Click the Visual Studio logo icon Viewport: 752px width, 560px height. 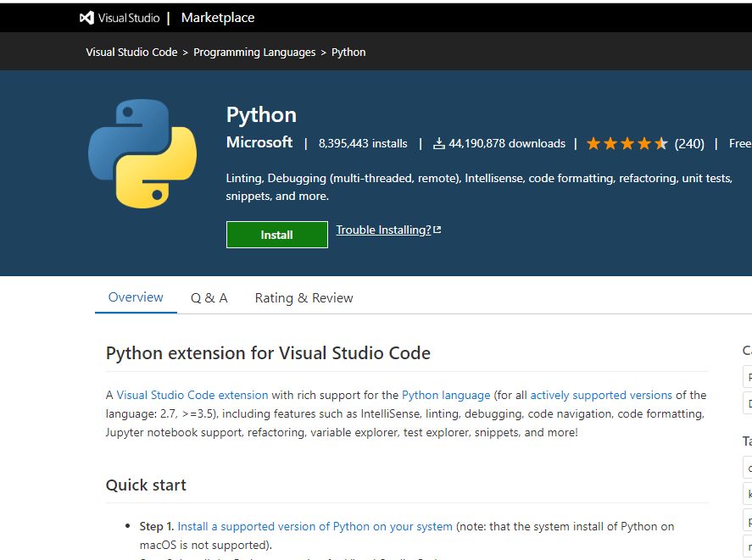(x=86, y=18)
